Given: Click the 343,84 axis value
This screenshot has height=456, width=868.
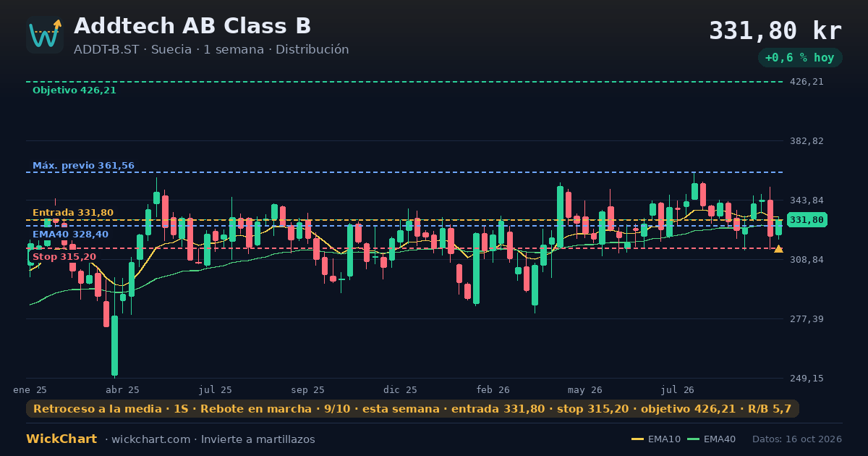Looking at the screenshot, I should coord(807,200).
